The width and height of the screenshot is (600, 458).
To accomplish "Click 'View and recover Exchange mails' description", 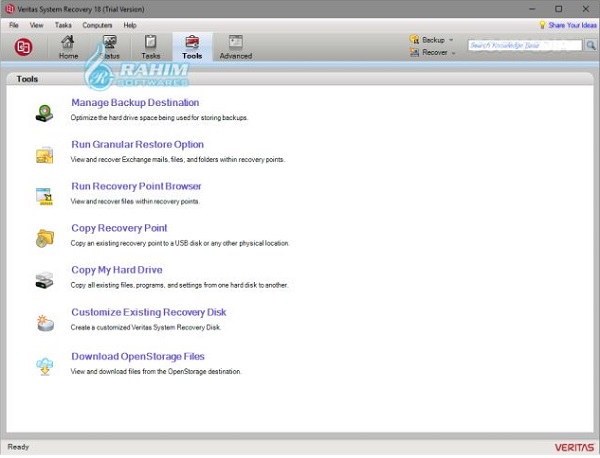I will pos(178,159).
